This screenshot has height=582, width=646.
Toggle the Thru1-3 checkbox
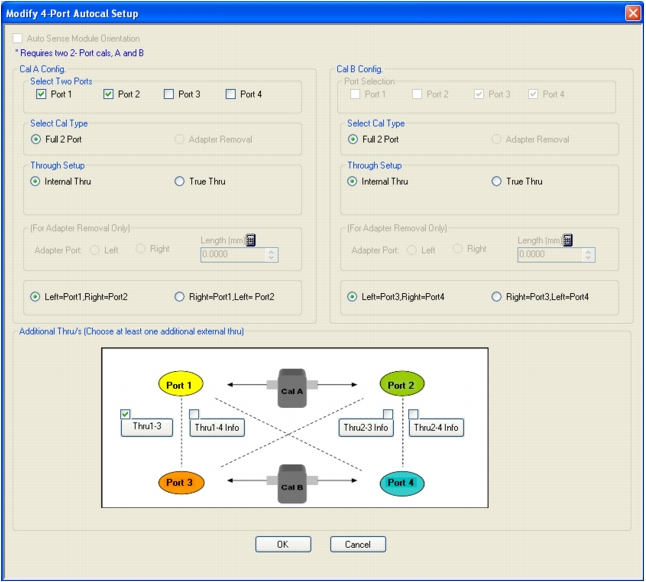coord(125,414)
